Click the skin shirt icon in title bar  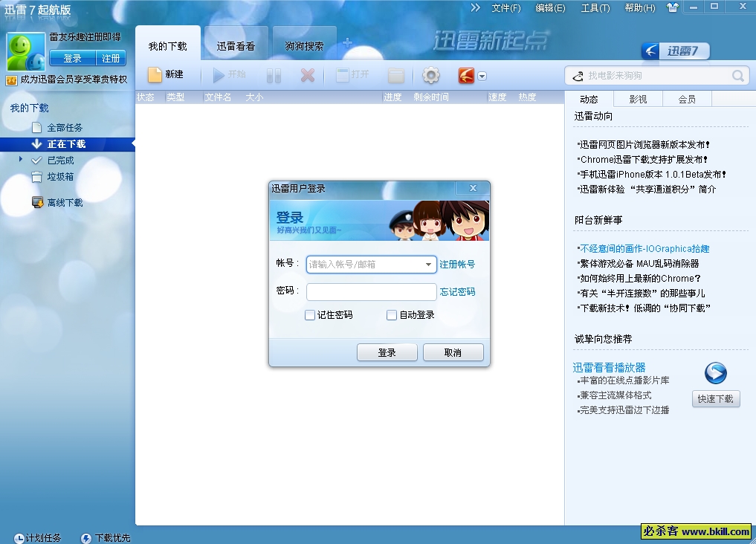(673, 7)
